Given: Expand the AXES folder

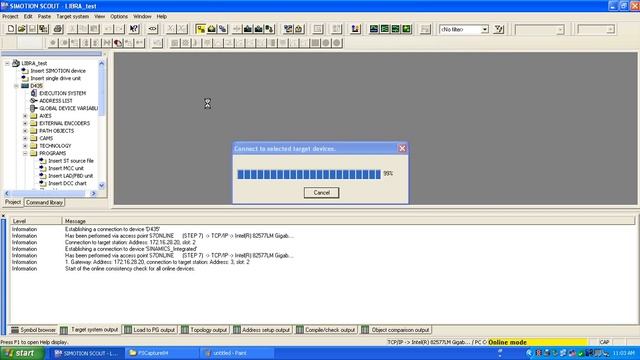Looking at the screenshot, I should (25, 116).
